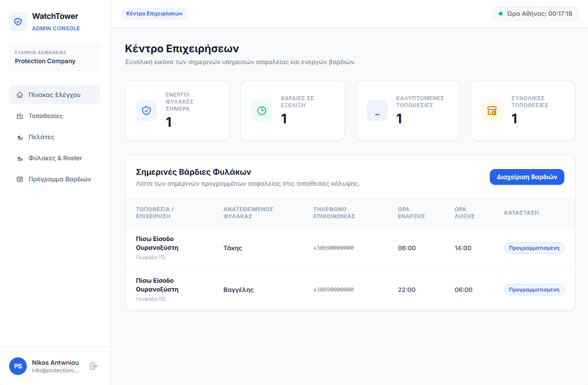The width and height of the screenshot is (588, 385).
Task: Click the icon beside Πελάτες
Action: [x=19, y=137]
